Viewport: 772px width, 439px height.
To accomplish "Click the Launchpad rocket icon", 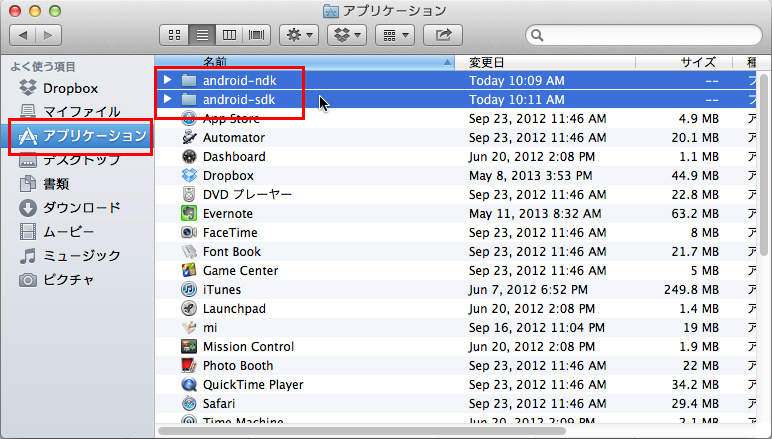I will pyautogui.click(x=189, y=309).
